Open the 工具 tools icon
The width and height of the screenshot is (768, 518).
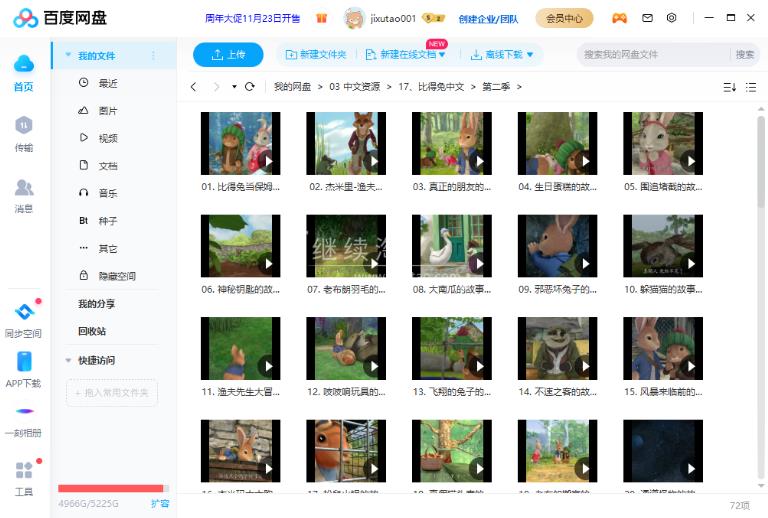point(24,470)
